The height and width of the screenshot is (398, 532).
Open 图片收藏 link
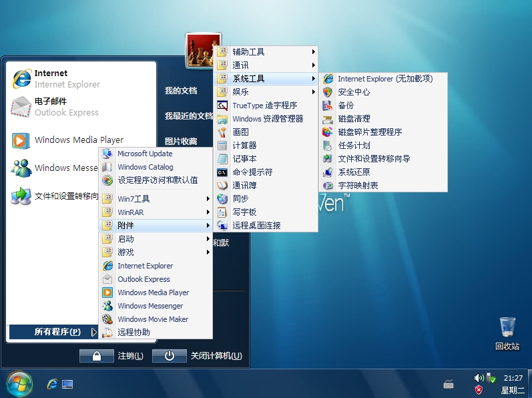point(181,141)
